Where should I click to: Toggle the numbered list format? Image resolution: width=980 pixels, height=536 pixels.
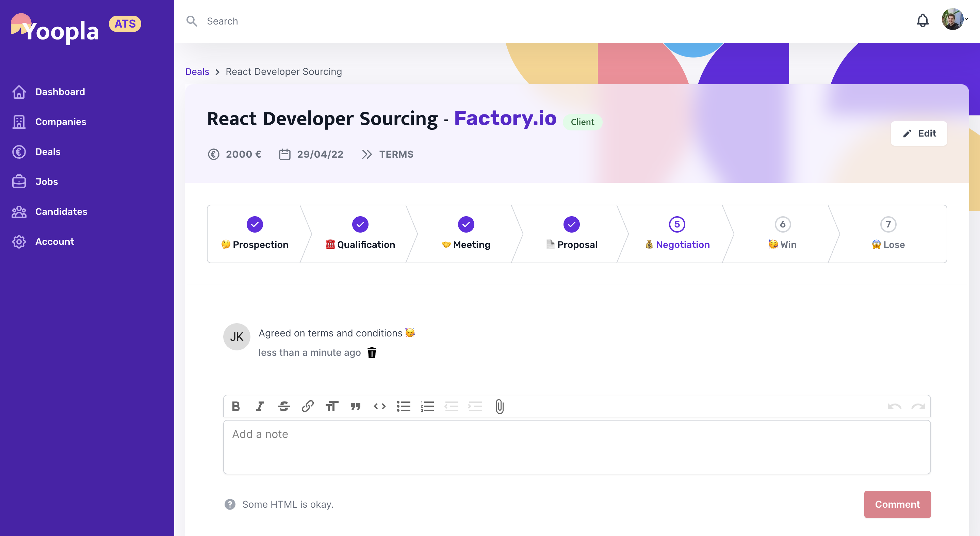[427, 407]
